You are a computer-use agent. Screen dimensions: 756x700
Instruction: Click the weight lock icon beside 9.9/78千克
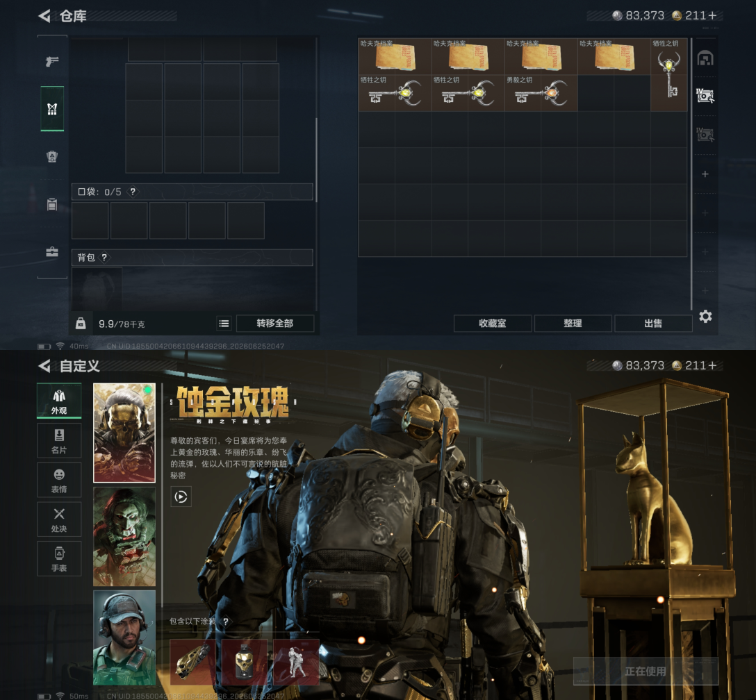pos(81,323)
